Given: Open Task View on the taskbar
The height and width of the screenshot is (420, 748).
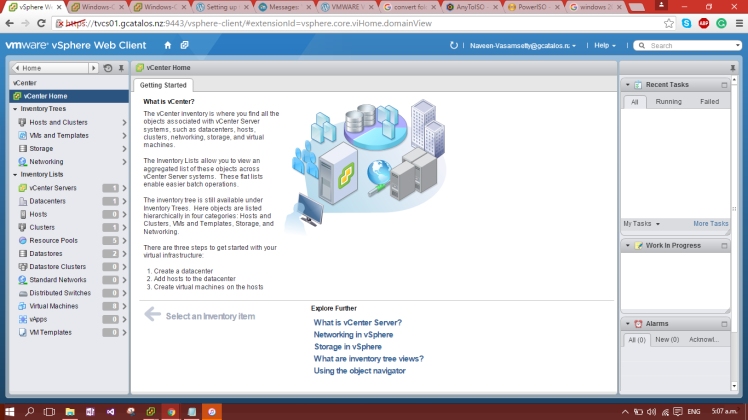Looking at the screenshot, I should pos(49,411).
